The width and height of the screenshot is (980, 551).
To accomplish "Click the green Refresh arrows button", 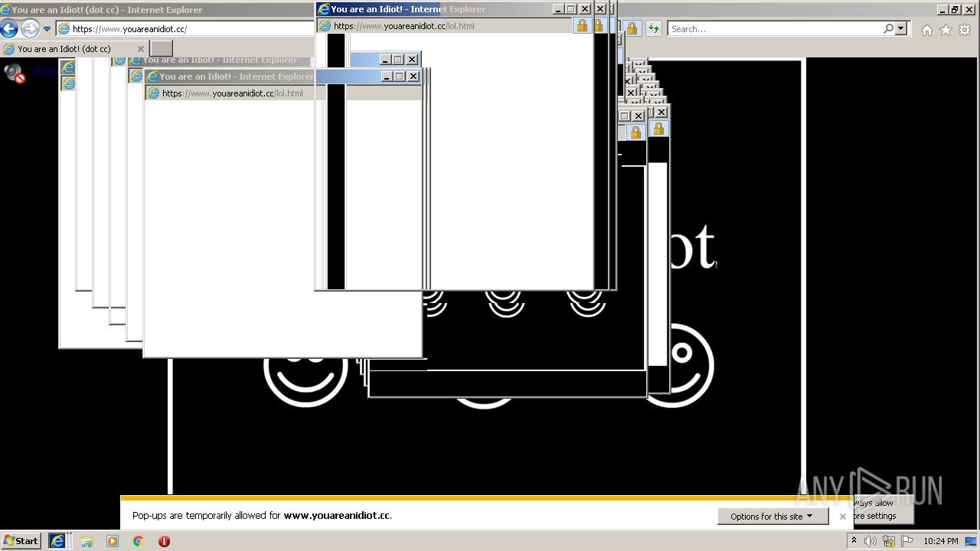I will click(653, 29).
